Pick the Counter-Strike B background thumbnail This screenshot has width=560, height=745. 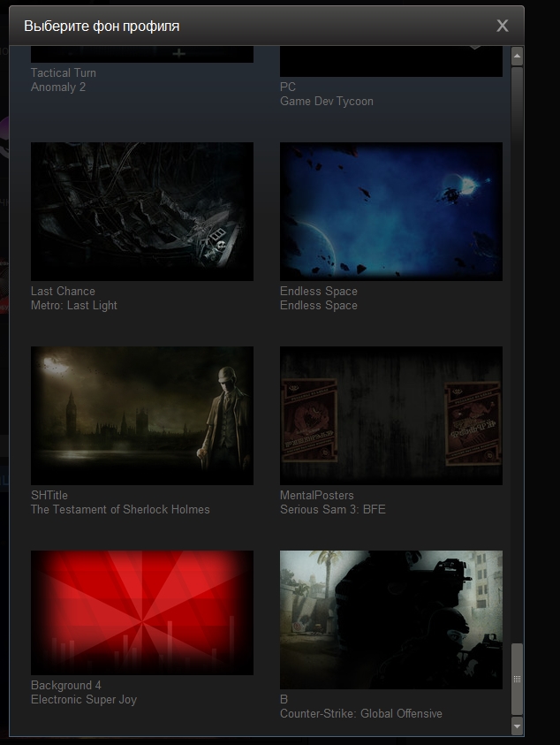pos(391,620)
